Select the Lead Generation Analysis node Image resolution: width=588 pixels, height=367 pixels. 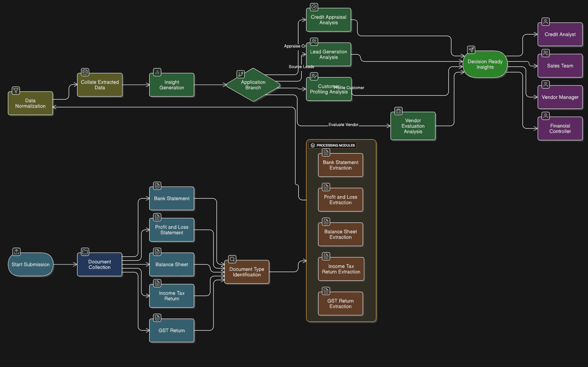coord(328,55)
